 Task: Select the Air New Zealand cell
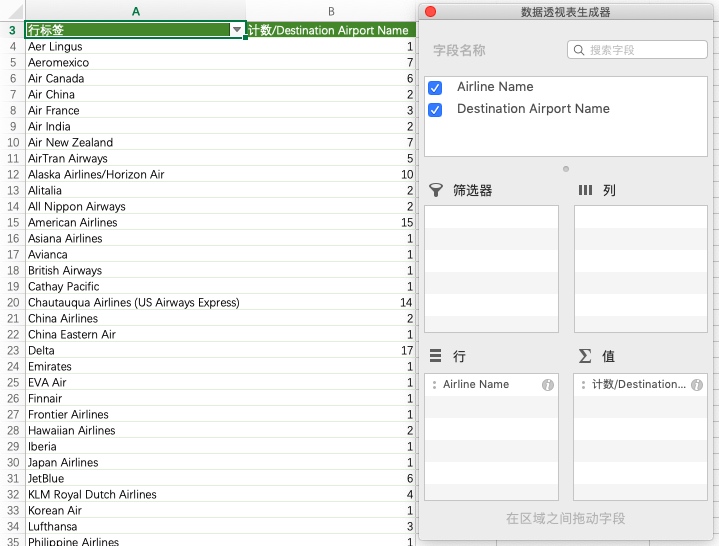136,143
